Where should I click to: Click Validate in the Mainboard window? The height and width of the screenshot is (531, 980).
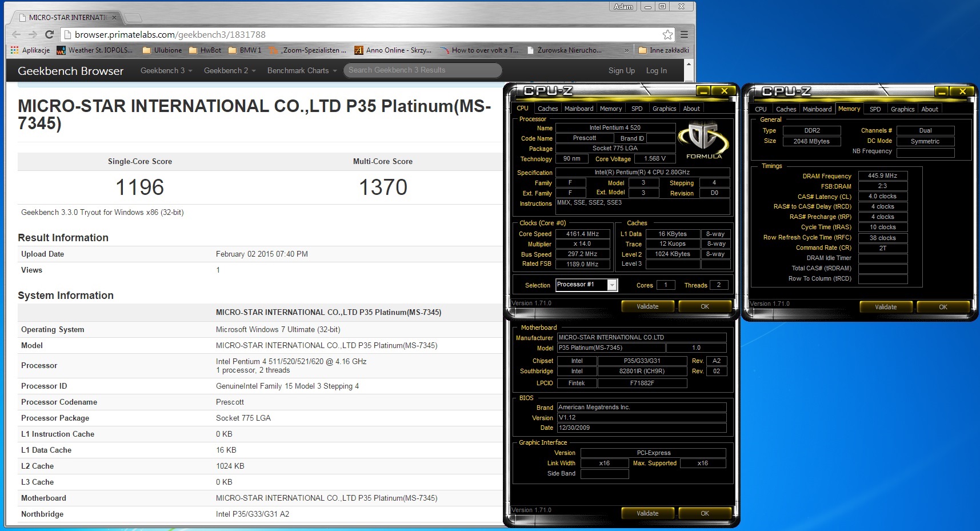pyautogui.click(x=647, y=513)
